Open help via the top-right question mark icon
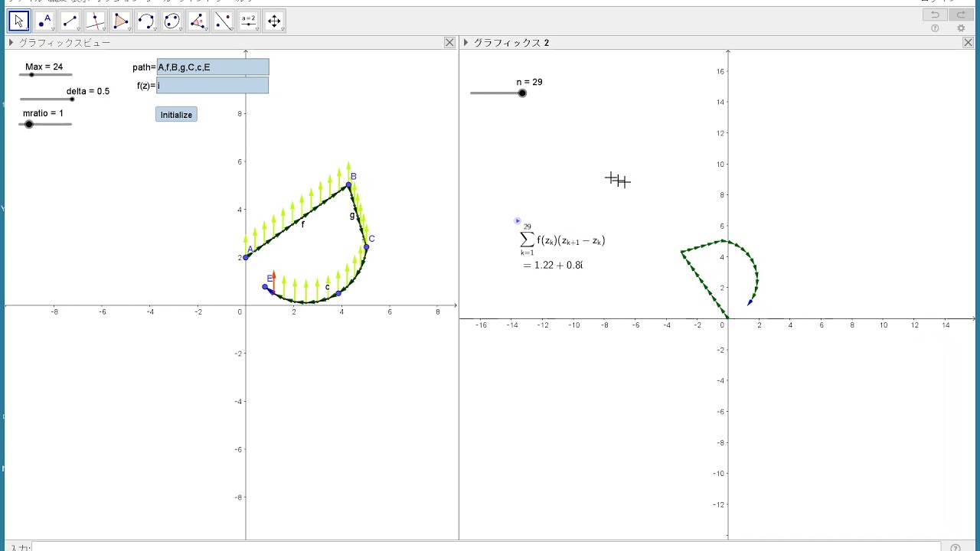 click(x=935, y=28)
